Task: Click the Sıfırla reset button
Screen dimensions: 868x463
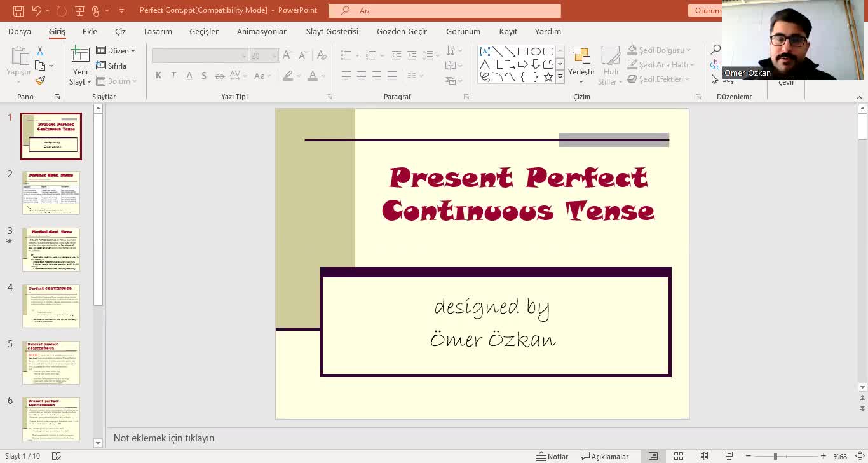Action: (111, 66)
